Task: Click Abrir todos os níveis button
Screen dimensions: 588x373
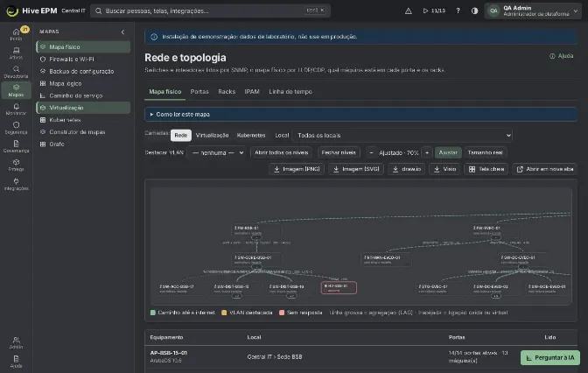Action: (x=281, y=152)
